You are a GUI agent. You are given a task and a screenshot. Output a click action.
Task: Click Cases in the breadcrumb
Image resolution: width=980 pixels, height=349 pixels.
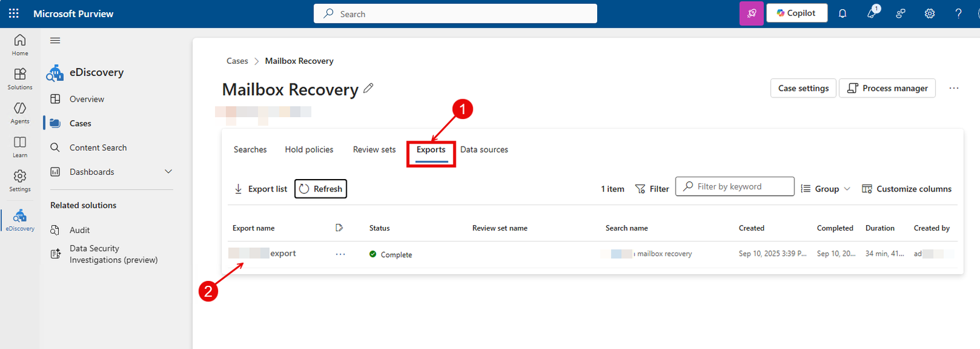coord(237,61)
